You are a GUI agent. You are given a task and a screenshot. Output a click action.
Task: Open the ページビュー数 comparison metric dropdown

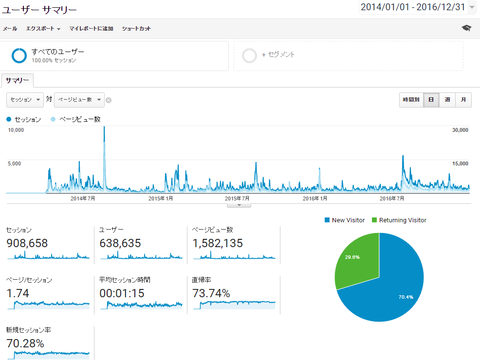[x=79, y=100]
